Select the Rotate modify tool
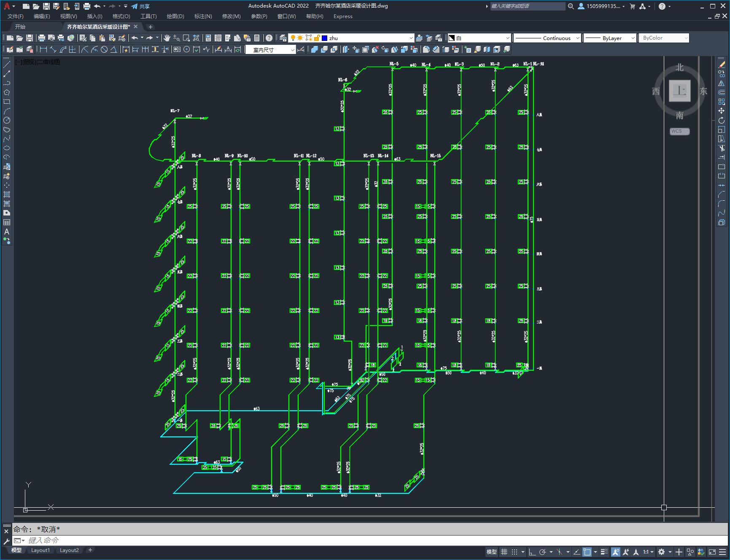 tap(722, 120)
